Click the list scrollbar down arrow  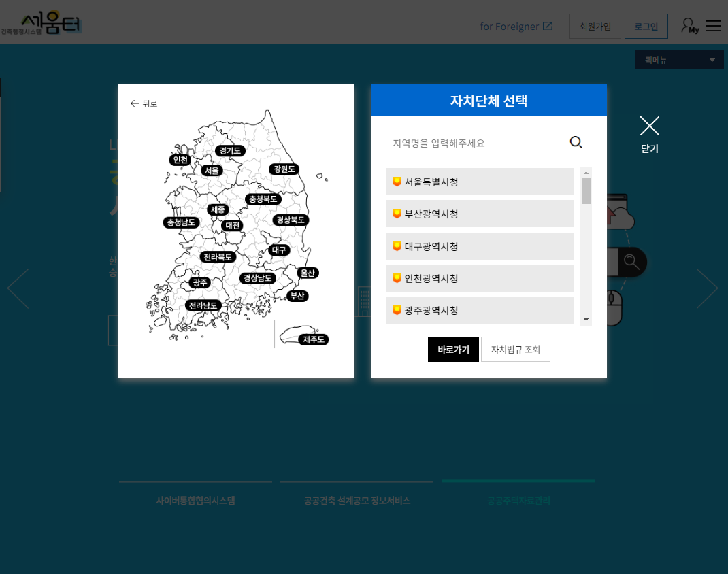(586, 320)
